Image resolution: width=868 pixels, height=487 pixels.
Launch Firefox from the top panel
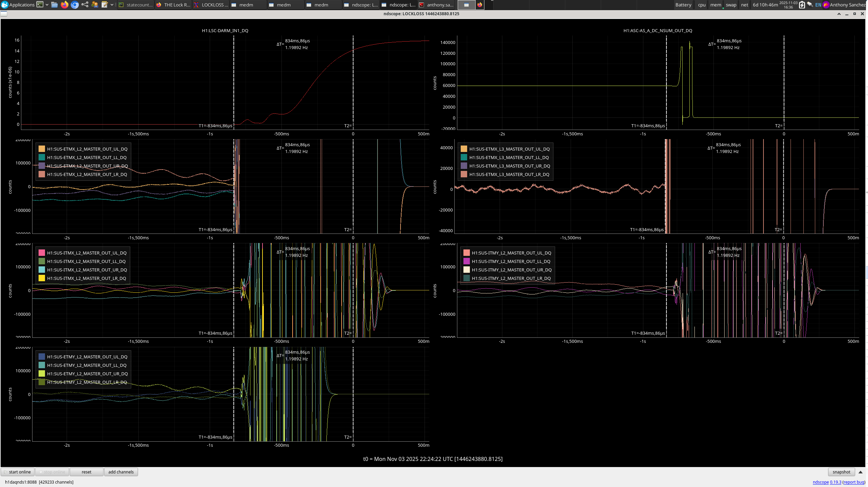(x=65, y=5)
